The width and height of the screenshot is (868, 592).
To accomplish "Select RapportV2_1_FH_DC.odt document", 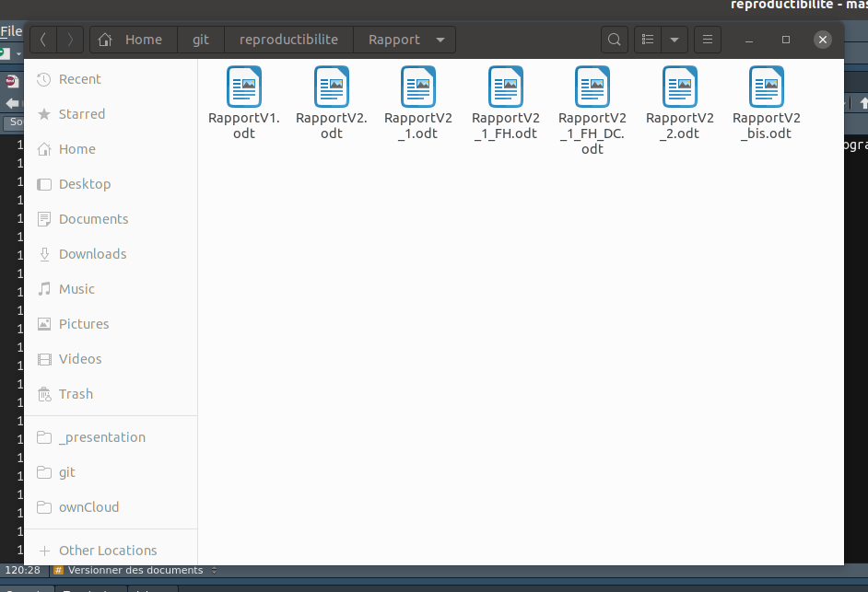I will 592,87.
